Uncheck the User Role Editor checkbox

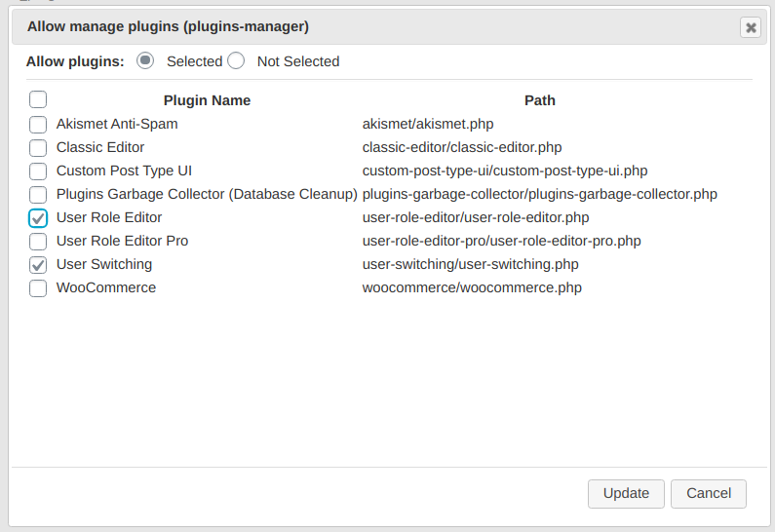[x=38, y=218]
